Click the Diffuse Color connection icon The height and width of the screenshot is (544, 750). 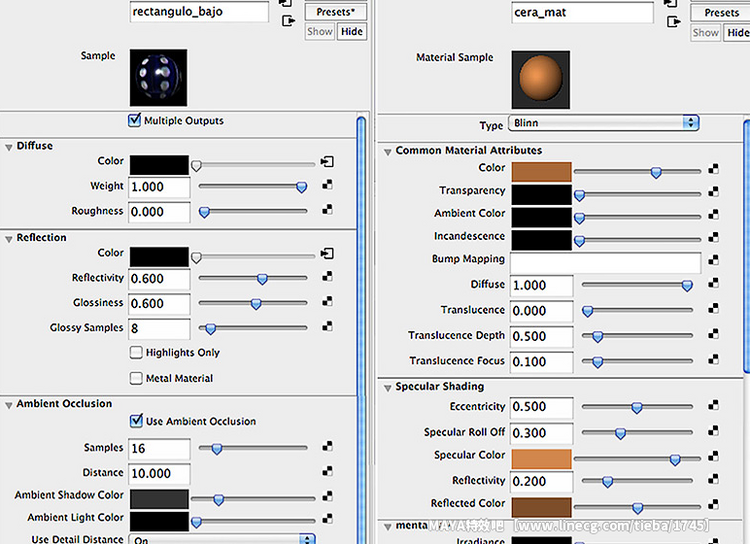pos(327,162)
